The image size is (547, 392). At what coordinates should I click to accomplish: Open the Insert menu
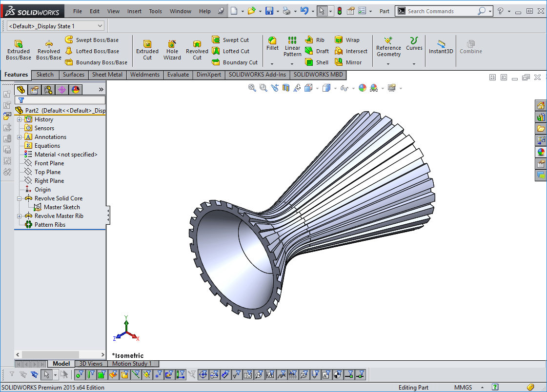click(134, 11)
